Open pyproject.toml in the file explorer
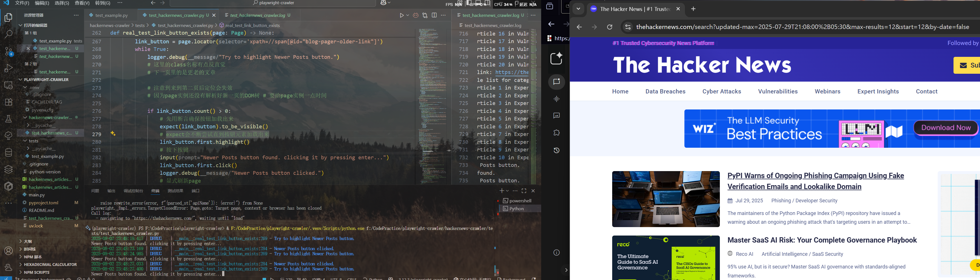The image size is (980, 280). coord(43,203)
